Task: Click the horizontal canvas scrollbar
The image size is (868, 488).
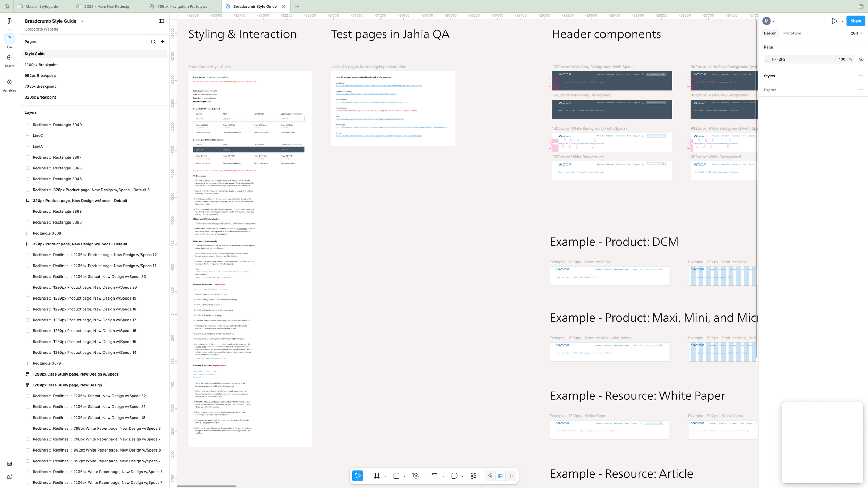Action: pyautogui.click(x=206, y=486)
